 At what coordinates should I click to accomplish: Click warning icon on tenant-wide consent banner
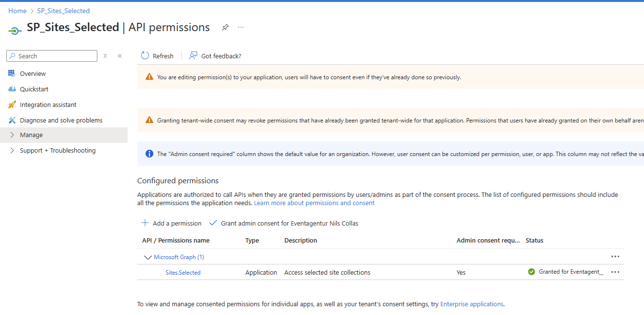tap(149, 120)
